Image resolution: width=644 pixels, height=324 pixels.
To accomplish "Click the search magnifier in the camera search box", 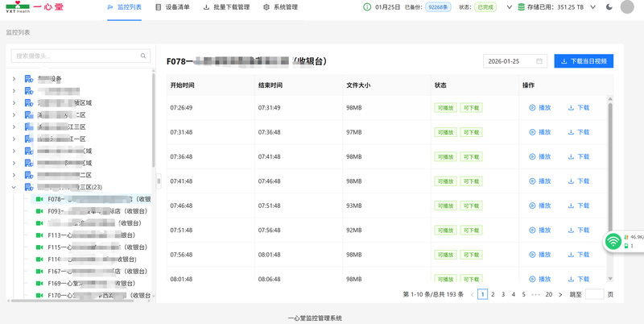I will pyautogui.click(x=144, y=56).
